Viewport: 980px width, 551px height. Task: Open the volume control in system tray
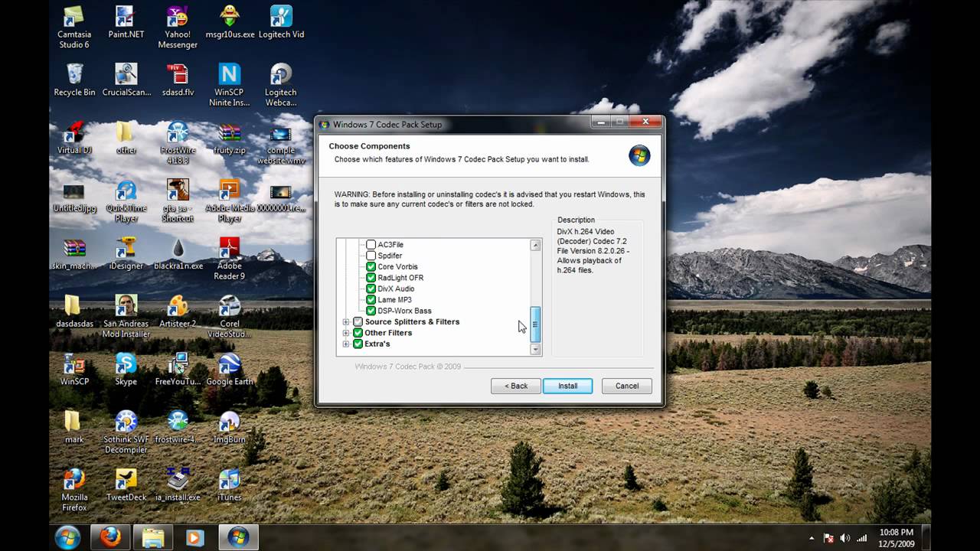pos(845,538)
